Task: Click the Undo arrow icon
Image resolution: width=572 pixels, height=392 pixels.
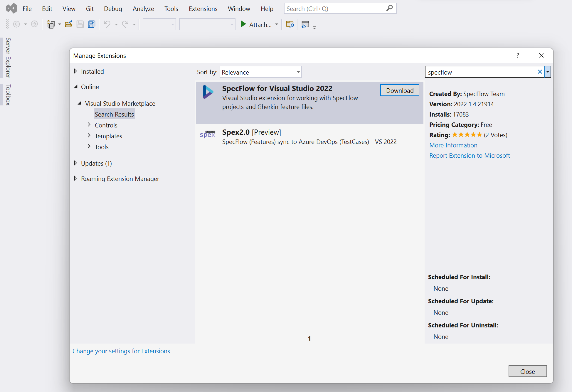Action: 107,24
